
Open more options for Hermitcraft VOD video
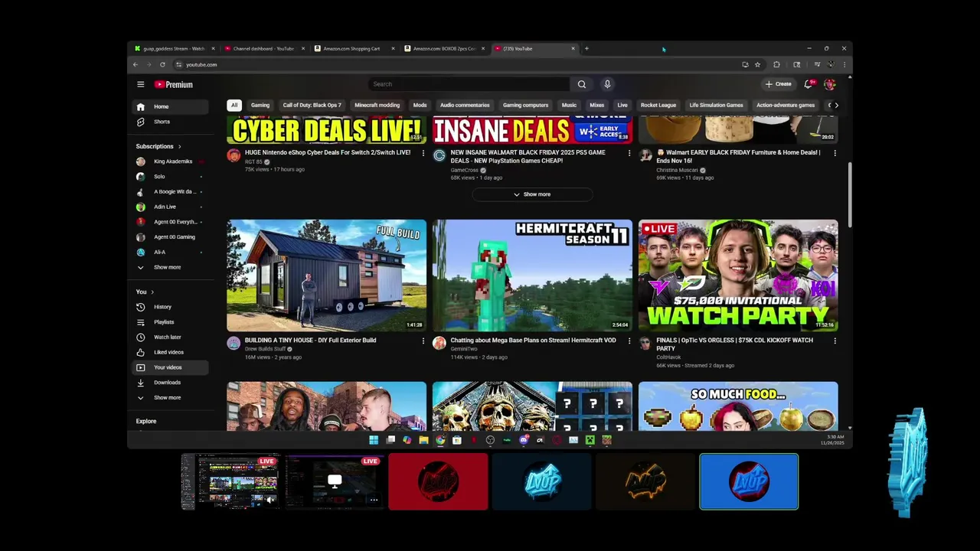[x=629, y=341]
